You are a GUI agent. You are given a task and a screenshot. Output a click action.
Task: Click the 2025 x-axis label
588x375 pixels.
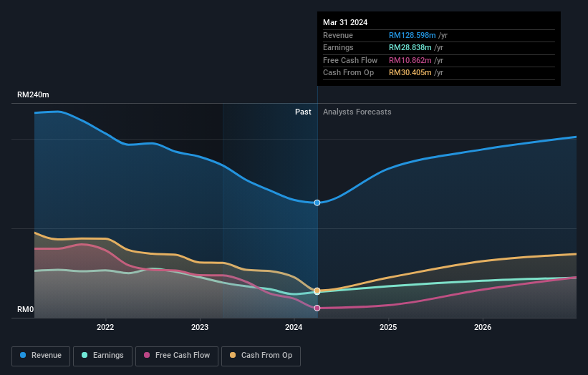388,327
